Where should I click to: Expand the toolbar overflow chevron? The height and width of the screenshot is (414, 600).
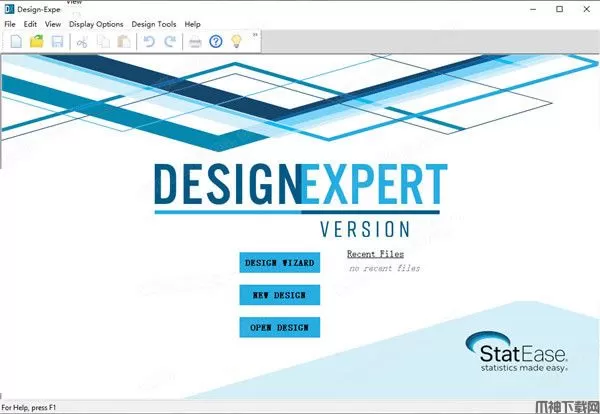coord(255,35)
